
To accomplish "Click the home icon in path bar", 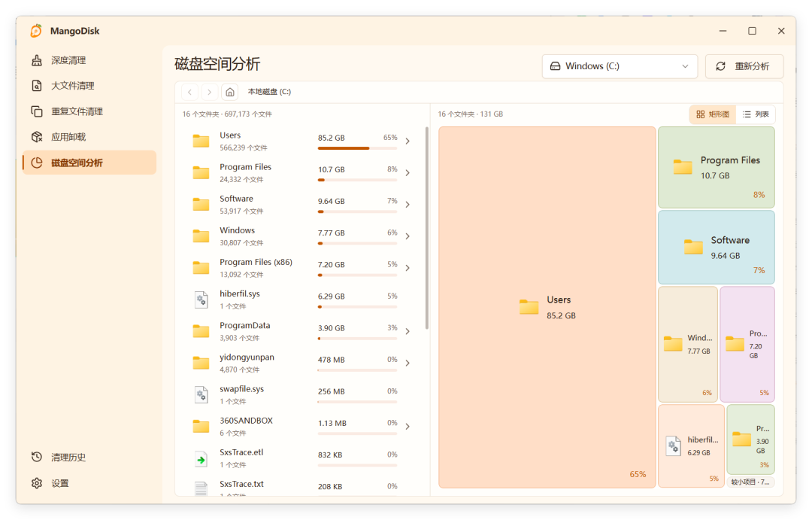I will pyautogui.click(x=230, y=92).
